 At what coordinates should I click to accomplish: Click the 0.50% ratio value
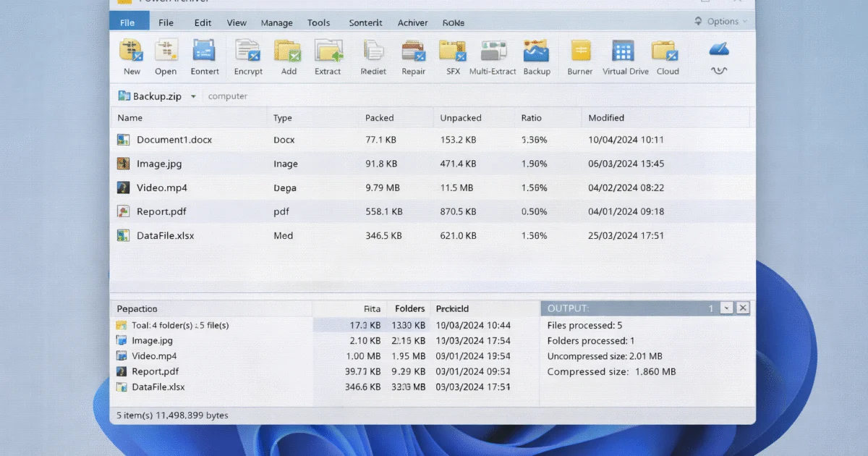[534, 211]
